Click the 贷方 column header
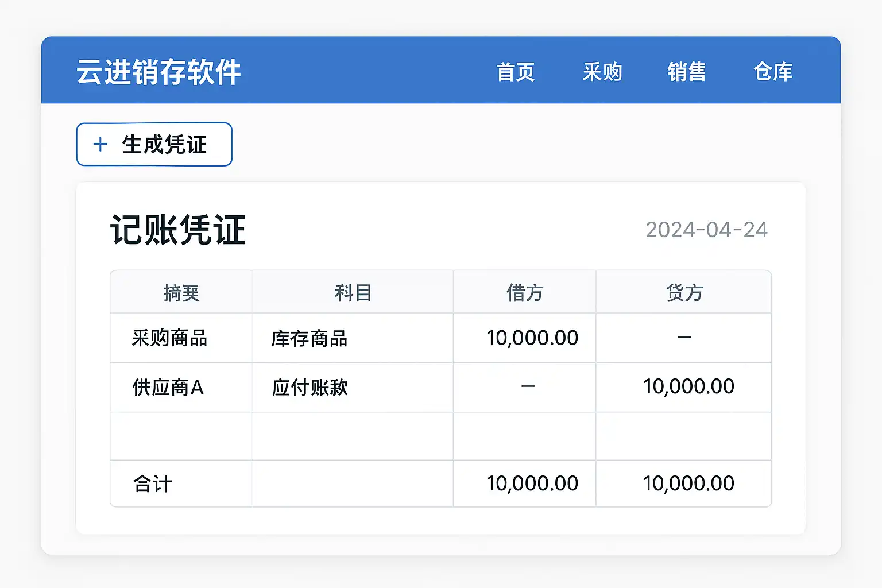 684,293
